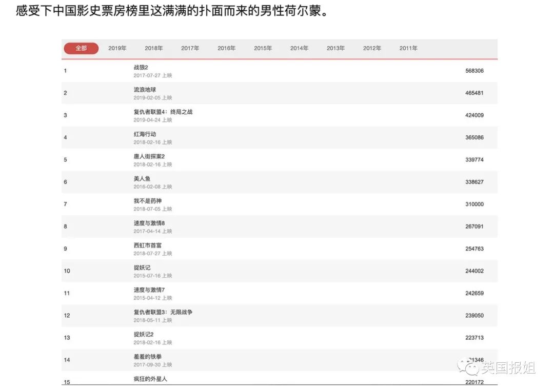This screenshot has height=392, width=554.
Task: Open 复仇者联盟4：终局之战 title
Action: tap(163, 112)
